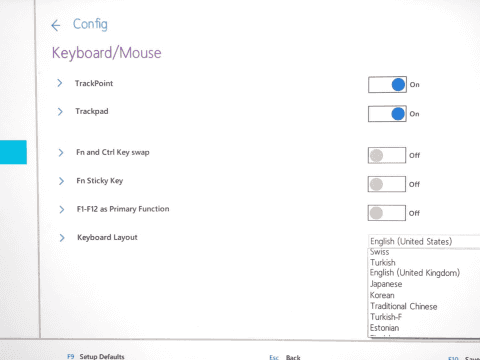Select Turkish keyboard layout

[383, 263]
